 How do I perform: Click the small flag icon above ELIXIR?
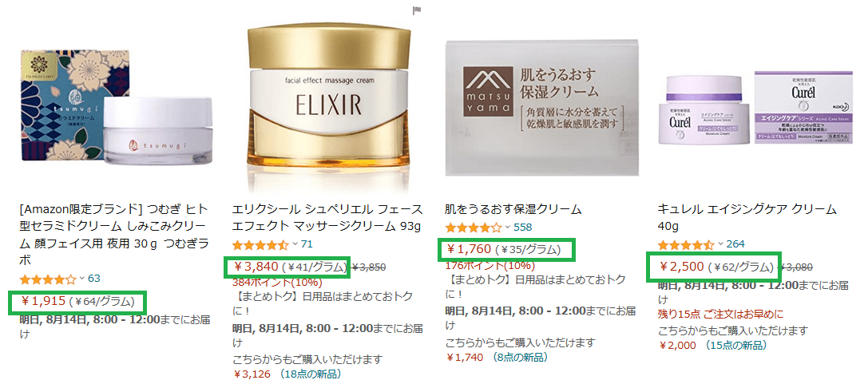pos(418,10)
